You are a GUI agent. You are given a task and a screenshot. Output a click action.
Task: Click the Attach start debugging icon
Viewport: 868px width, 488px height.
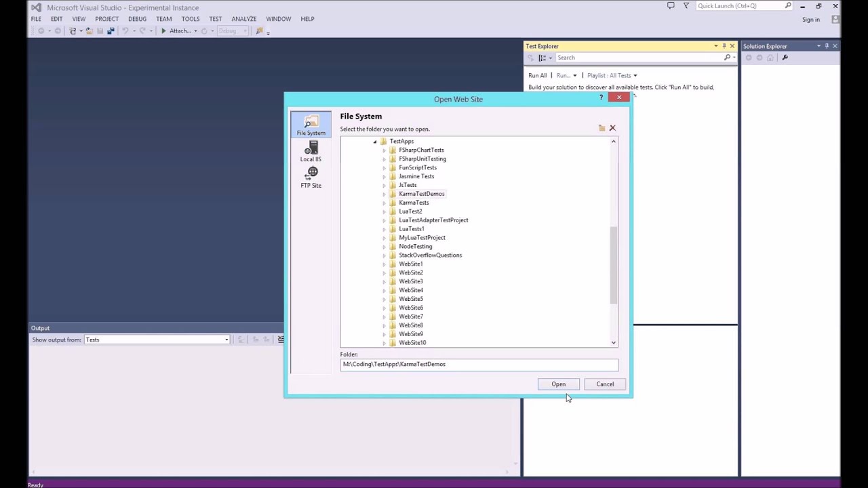pyautogui.click(x=163, y=30)
